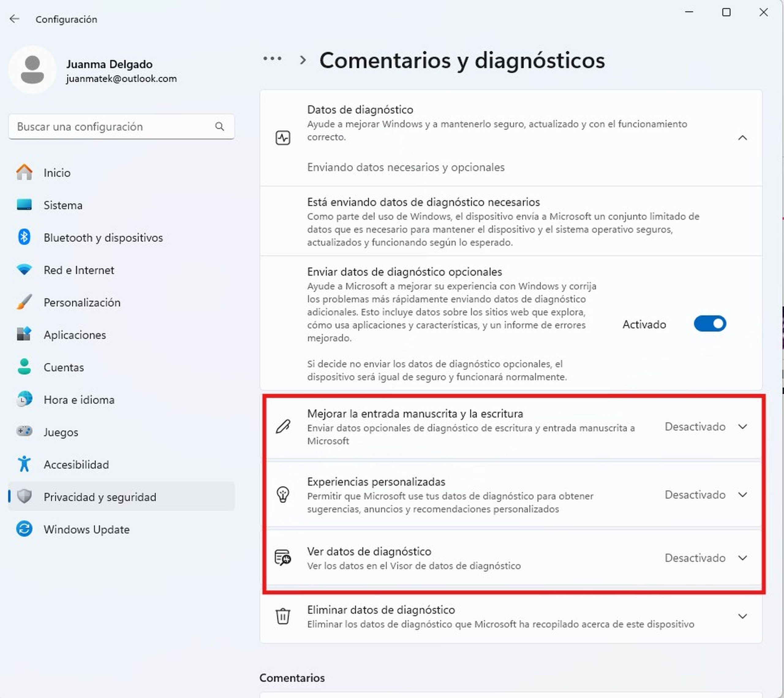Click the Buscar una configuración search field

tap(122, 126)
